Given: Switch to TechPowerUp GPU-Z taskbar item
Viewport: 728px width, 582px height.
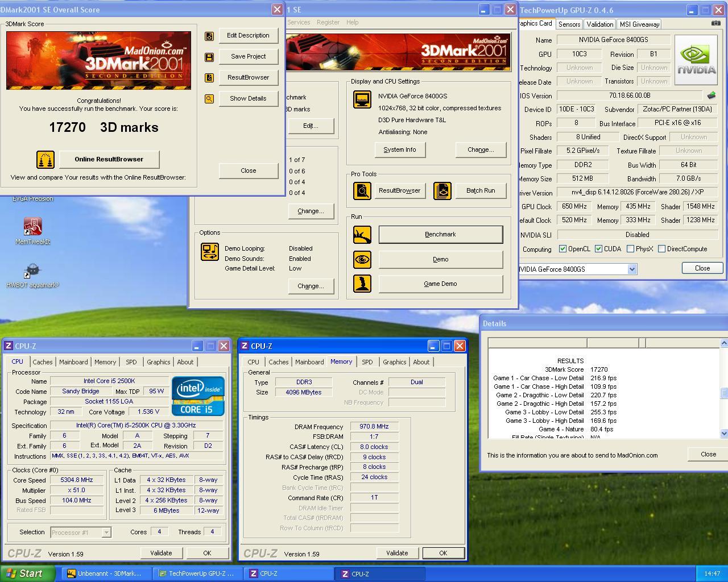Looking at the screenshot, I should point(198,574).
